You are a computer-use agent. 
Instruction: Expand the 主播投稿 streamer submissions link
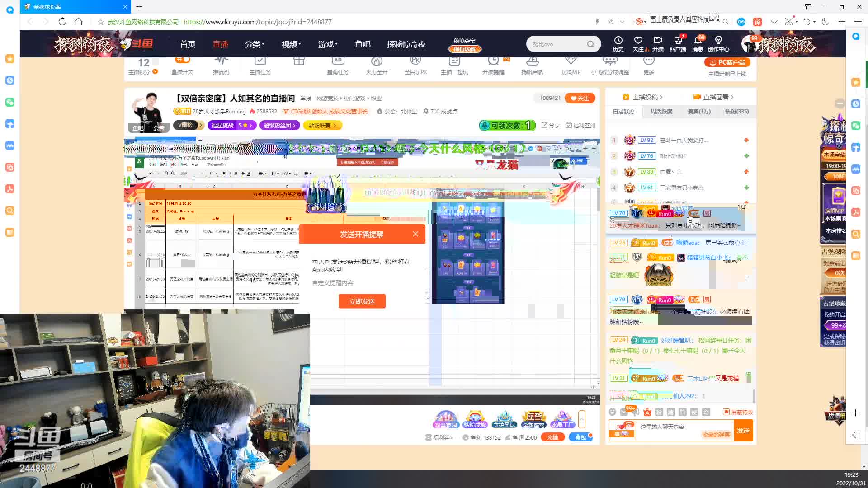pyautogui.click(x=642, y=97)
